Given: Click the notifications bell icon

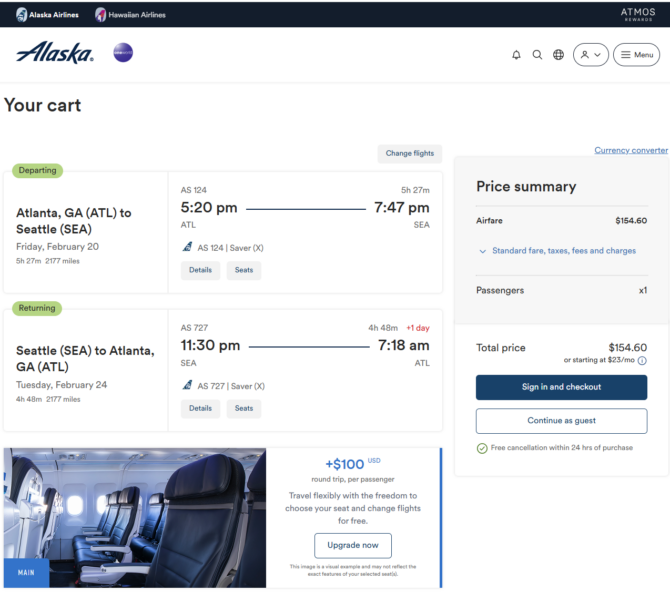Looking at the screenshot, I should pyautogui.click(x=516, y=55).
